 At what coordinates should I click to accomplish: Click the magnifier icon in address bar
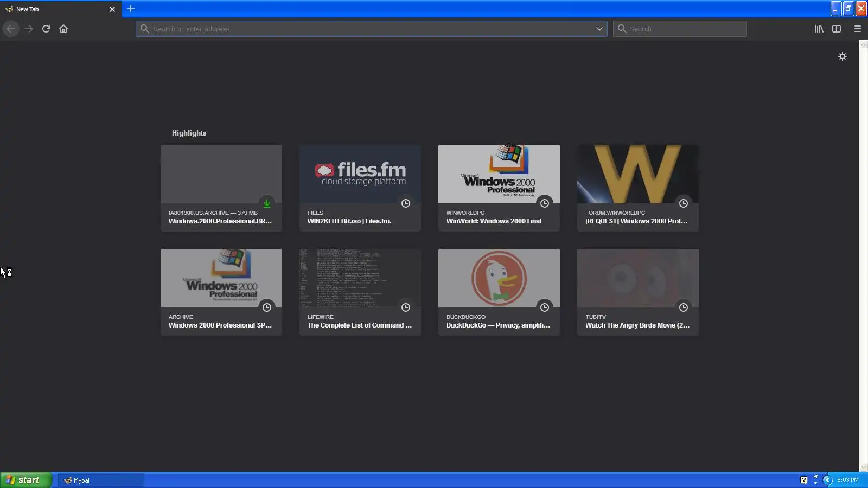(144, 29)
